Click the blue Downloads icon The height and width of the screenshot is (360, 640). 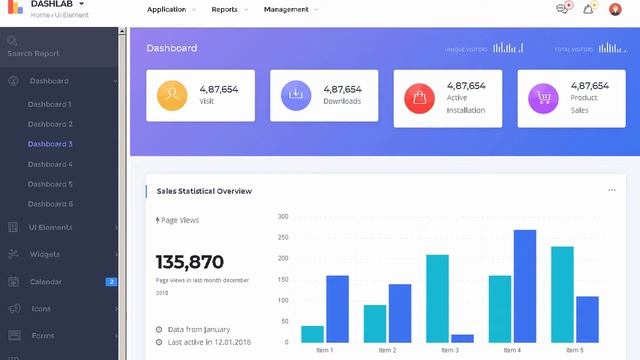point(296,96)
